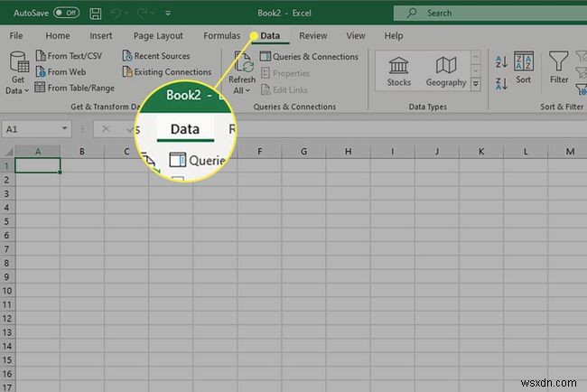This screenshot has height=392, width=587.
Task: Open the Help tab
Action: click(394, 36)
